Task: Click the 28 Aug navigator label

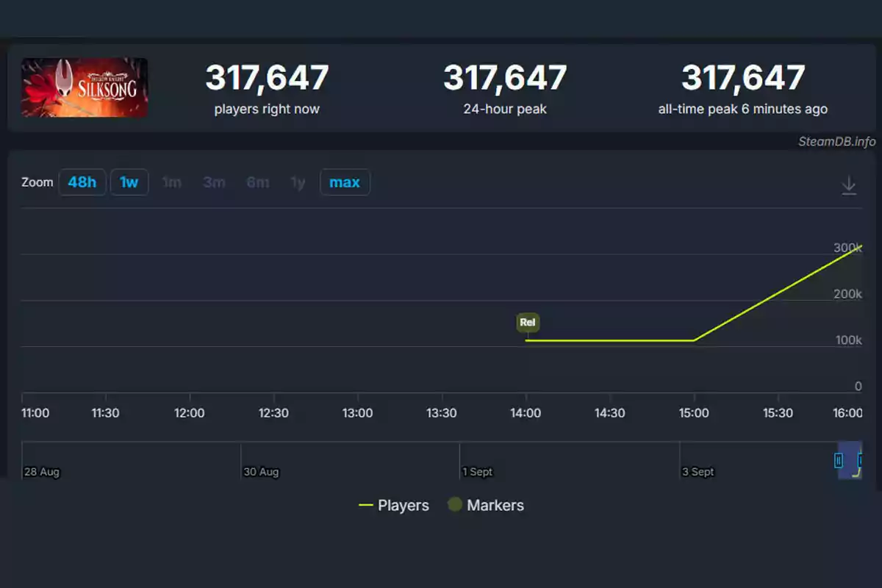Action: (41, 472)
